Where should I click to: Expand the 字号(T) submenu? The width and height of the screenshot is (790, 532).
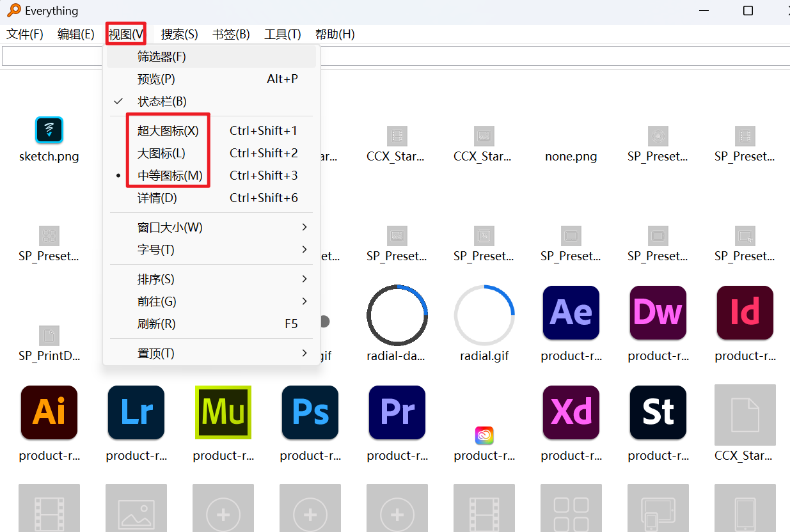(x=211, y=249)
